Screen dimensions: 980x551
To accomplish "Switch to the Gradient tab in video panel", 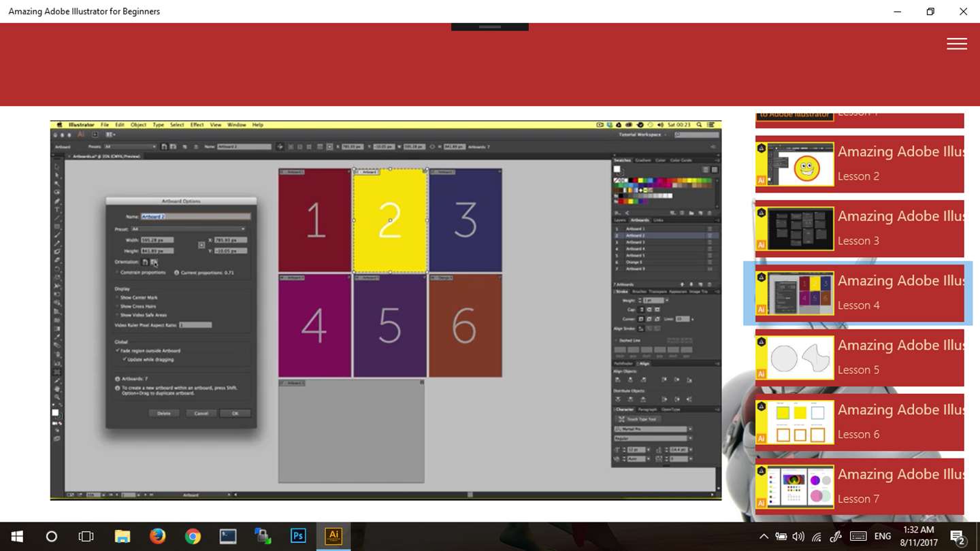I will [x=643, y=160].
